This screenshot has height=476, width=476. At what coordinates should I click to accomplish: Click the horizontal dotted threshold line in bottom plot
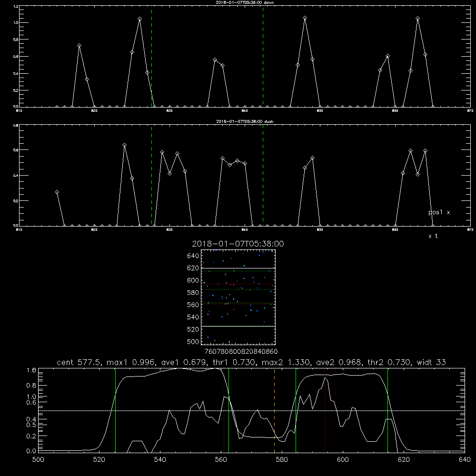click(x=251, y=411)
